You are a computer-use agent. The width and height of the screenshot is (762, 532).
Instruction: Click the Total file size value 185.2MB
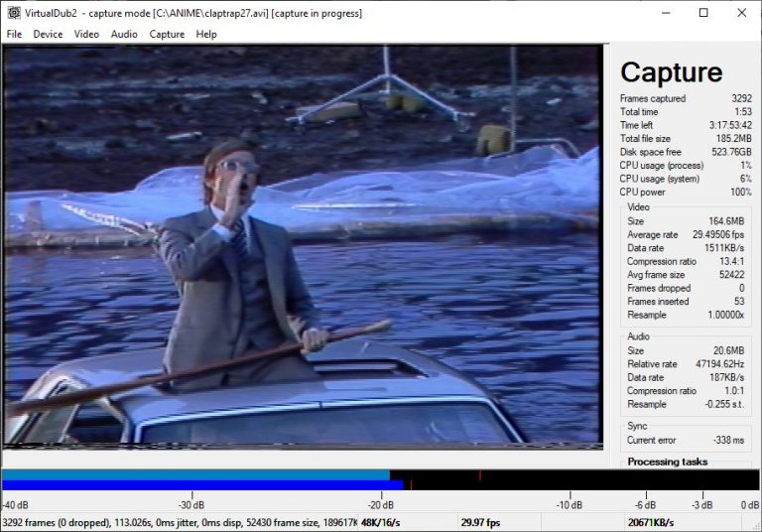(734, 138)
